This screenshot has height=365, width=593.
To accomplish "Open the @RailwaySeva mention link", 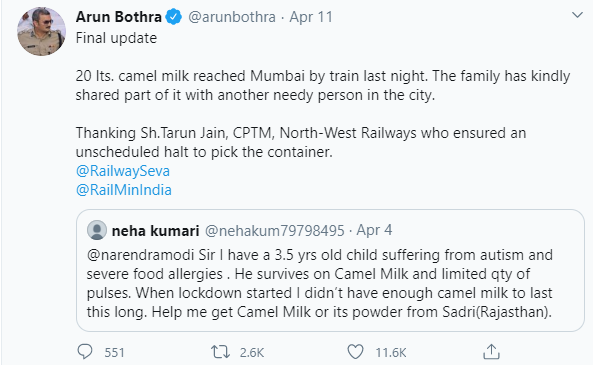I will [x=123, y=171].
